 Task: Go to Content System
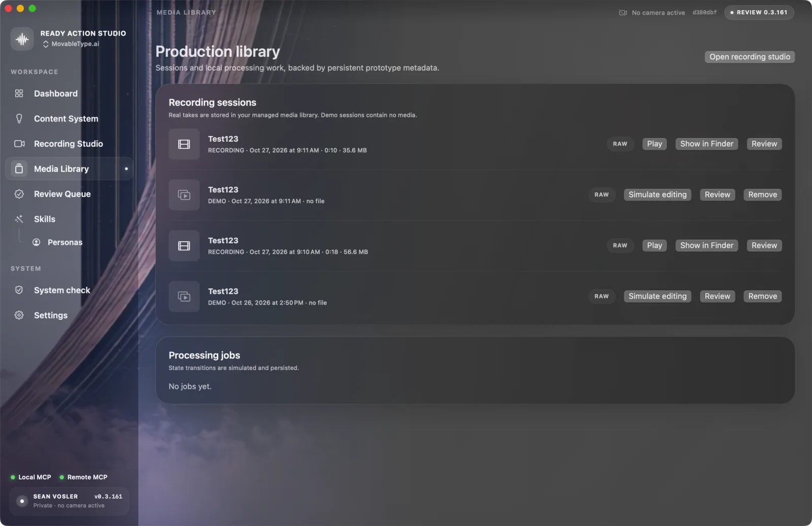click(x=69, y=119)
